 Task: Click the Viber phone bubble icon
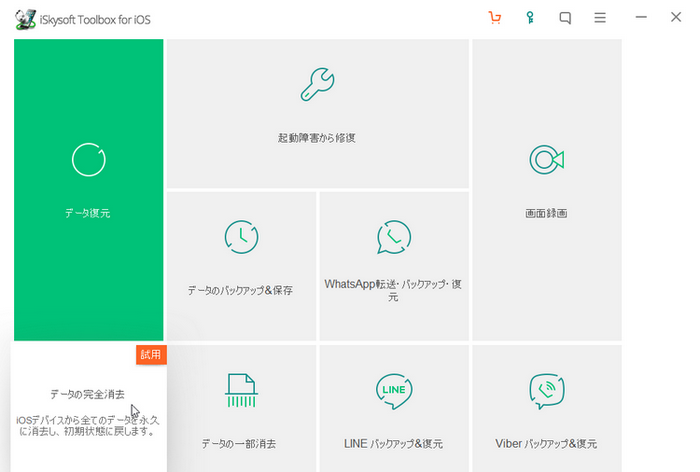click(547, 391)
